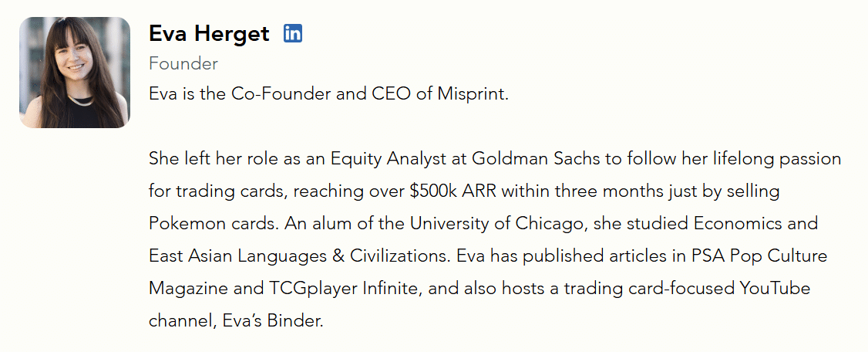Click the Founder title label
The width and height of the screenshot is (868, 352).
click(x=183, y=63)
